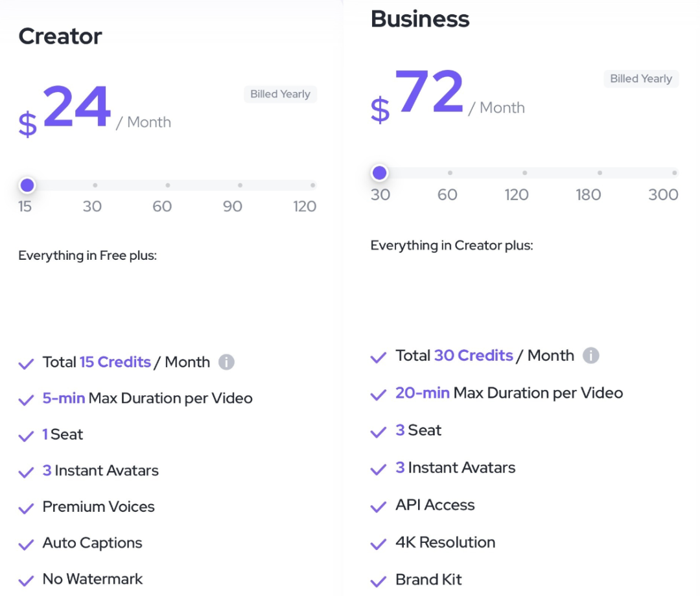Set Business credits slider to 60
This screenshot has width=700, height=596.
tap(450, 172)
